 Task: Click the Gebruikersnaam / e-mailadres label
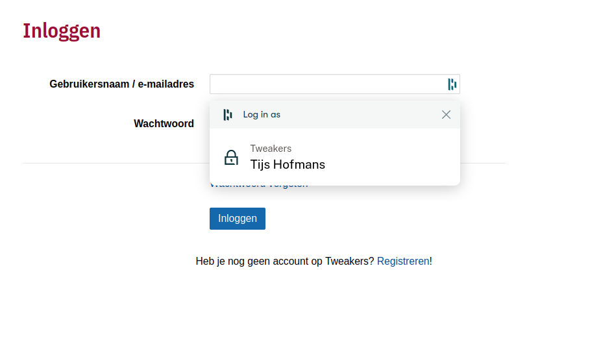coord(121,84)
